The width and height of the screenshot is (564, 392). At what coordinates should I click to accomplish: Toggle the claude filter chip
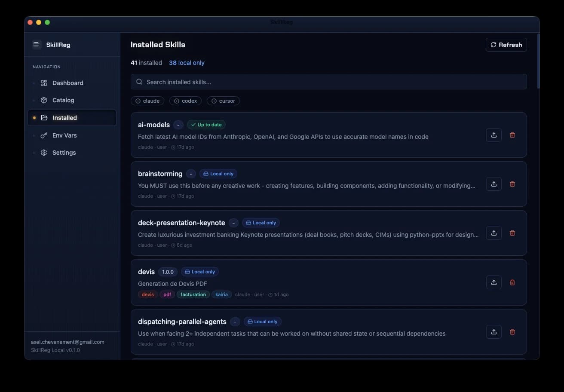147,101
